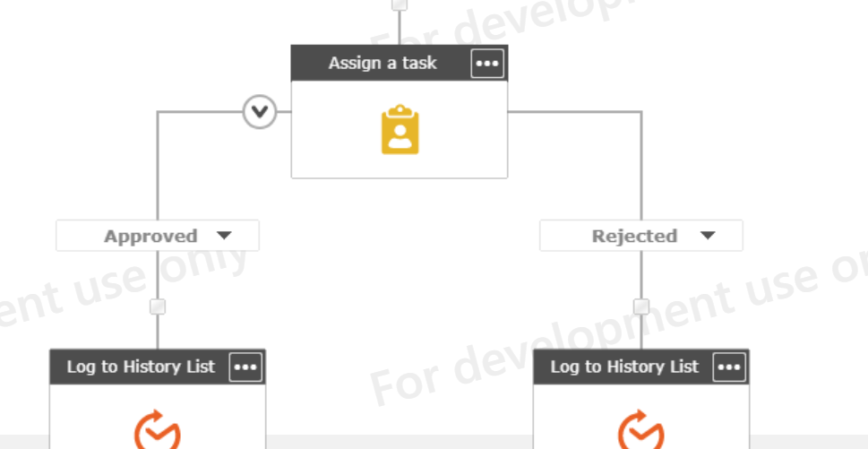Select the Approved branch label
This screenshot has height=449, width=868.
[x=150, y=237]
